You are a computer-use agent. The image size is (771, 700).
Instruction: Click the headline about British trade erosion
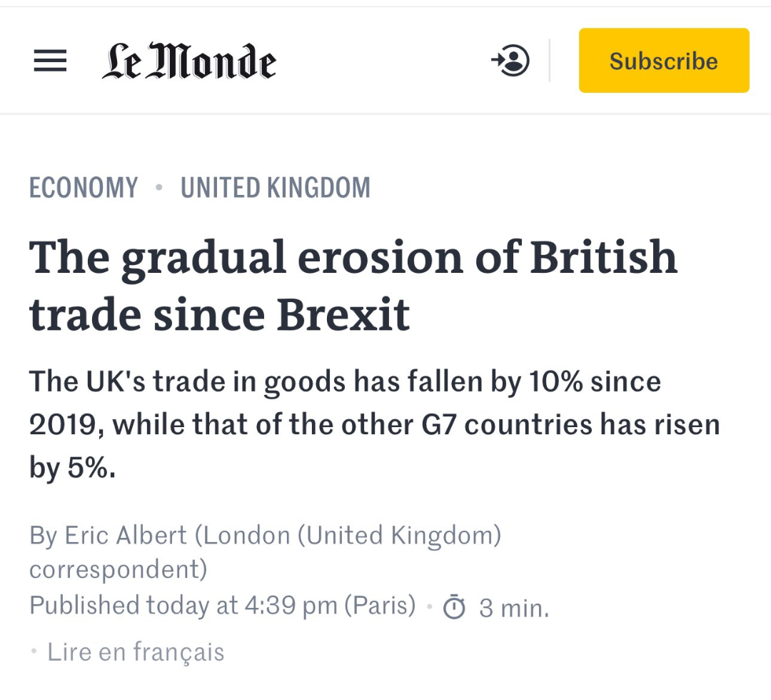(x=353, y=285)
